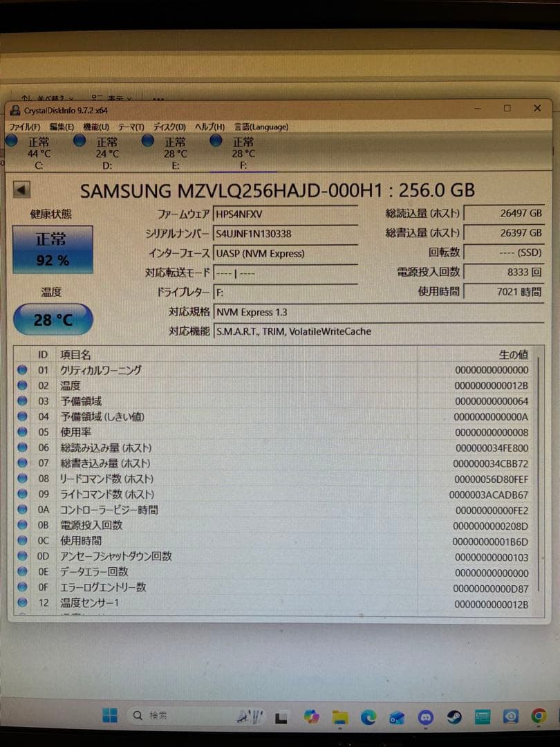Viewport: 560px width, 747px height.
Task: Click the serial number field S4UJNF1N130338
Action: pos(286,234)
